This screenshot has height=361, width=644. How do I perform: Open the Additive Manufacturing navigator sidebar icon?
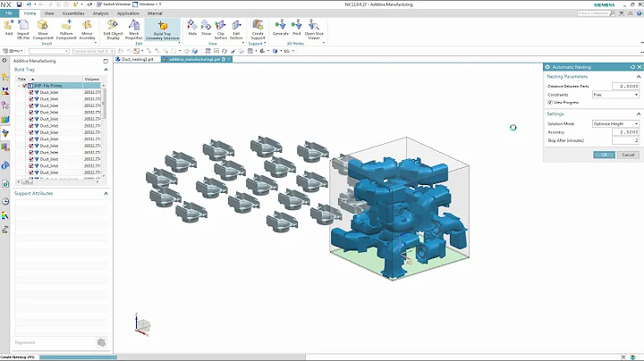pyautogui.click(x=5, y=133)
